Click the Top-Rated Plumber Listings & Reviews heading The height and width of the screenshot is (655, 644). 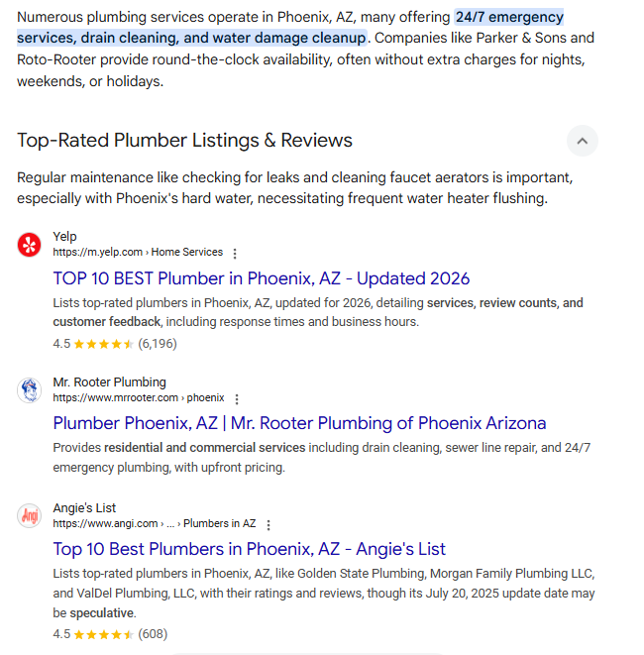(x=184, y=141)
